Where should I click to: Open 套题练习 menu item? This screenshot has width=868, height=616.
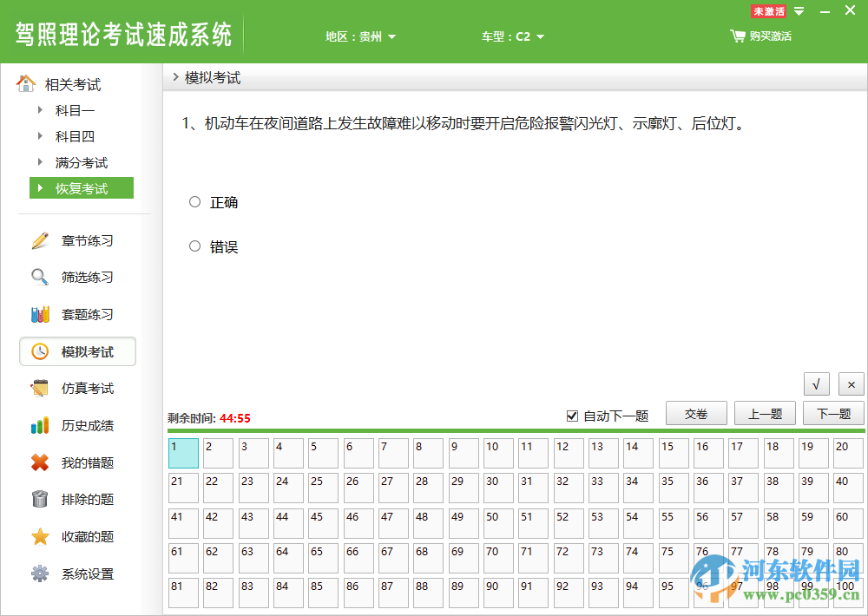(88, 314)
